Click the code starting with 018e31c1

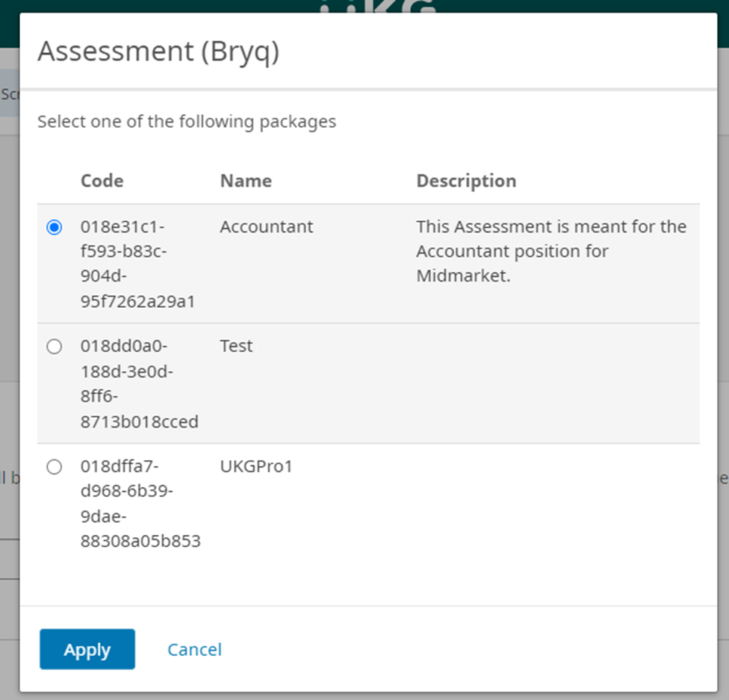tap(137, 264)
